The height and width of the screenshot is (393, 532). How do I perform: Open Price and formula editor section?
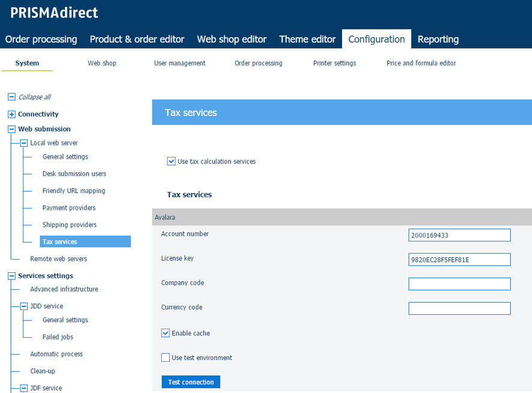pyautogui.click(x=421, y=63)
